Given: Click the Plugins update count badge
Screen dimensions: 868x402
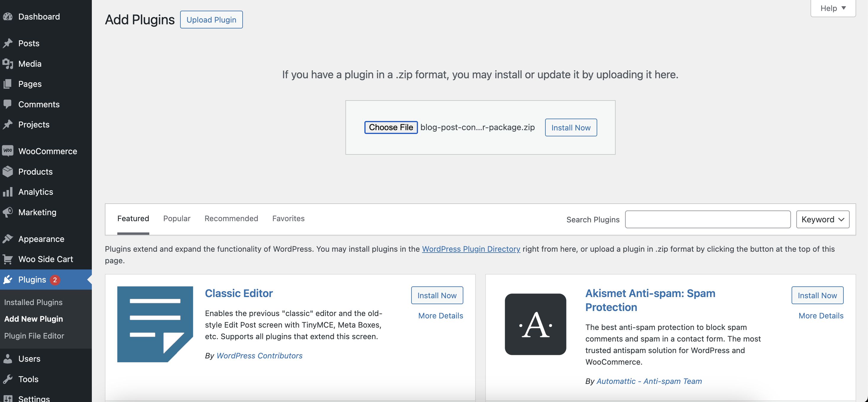Looking at the screenshot, I should coord(55,280).
